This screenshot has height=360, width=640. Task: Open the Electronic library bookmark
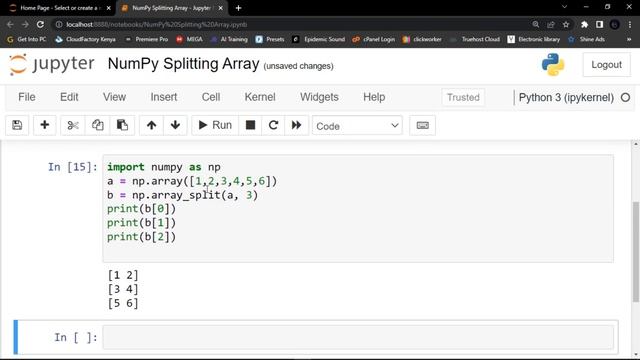point(533,39)
